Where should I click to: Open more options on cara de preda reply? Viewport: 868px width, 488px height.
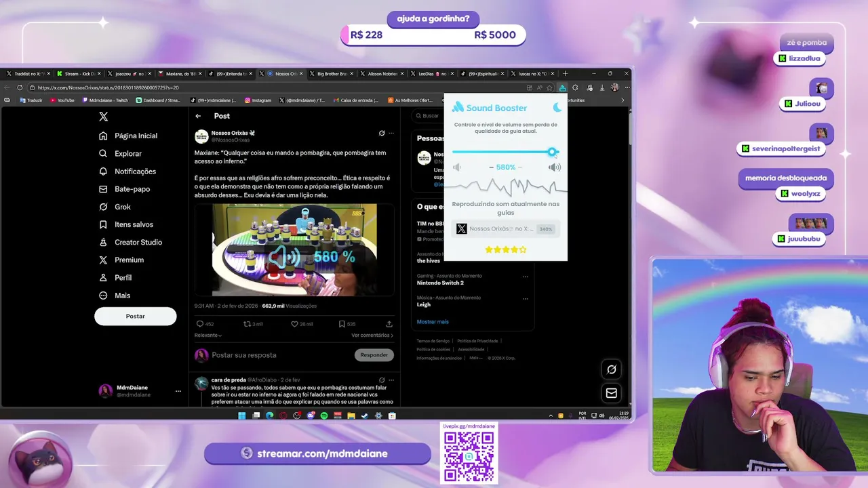point(391,380)
